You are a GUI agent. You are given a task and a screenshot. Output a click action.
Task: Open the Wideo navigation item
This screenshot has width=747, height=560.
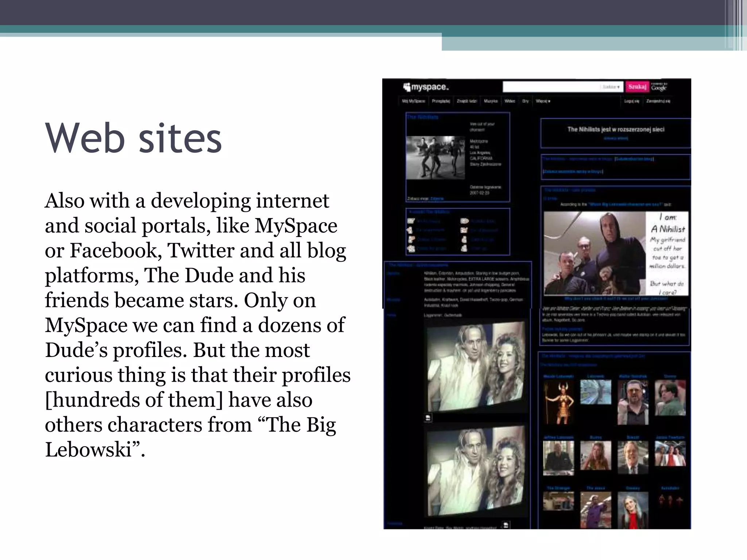(x=510, y=101)
